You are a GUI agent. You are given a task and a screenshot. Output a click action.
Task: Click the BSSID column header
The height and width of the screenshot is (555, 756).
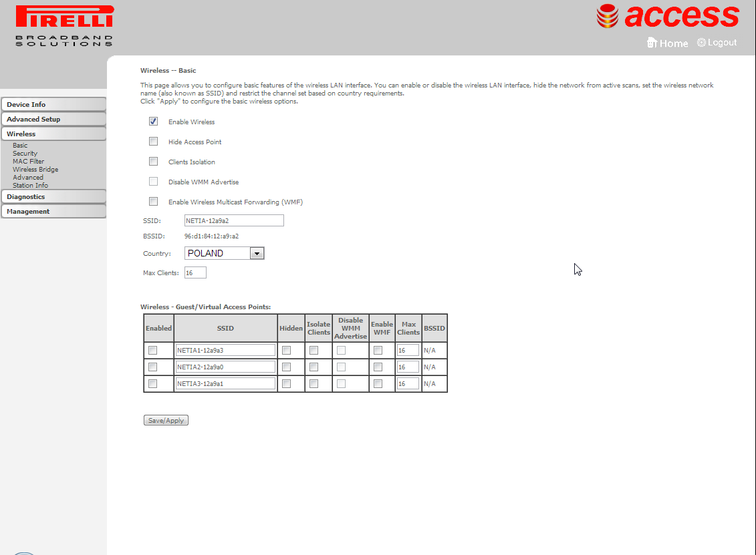pos(434,328)
